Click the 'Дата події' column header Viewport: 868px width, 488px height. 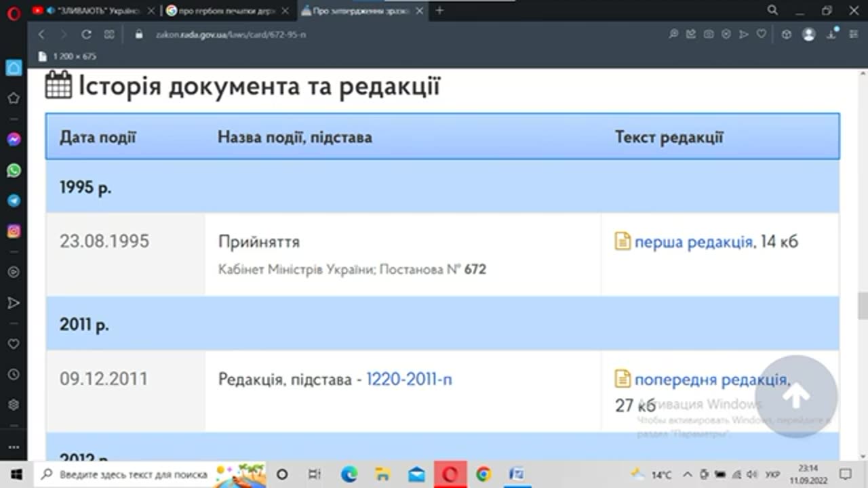[98, 138]
